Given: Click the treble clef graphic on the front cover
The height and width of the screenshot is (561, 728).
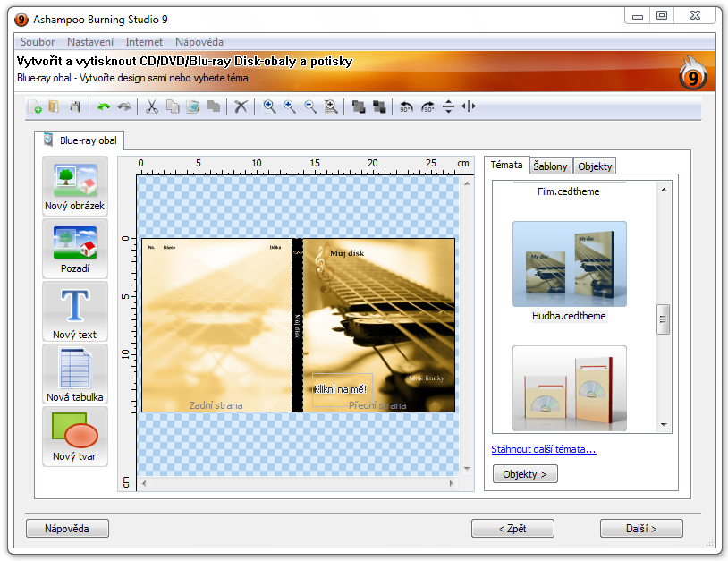Looking at the screenshot, I should (x=323, y=268).
